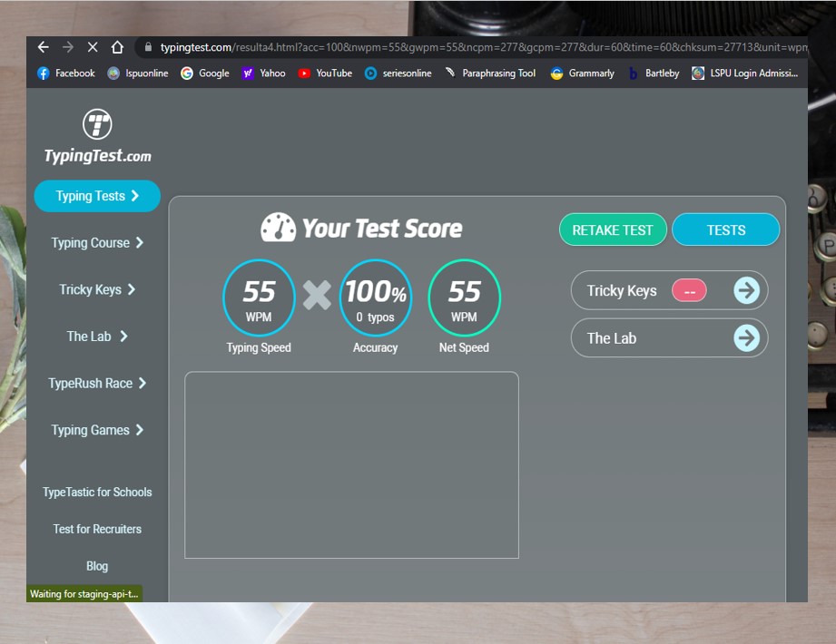Open the Facebook bookmark

click(66, 73)
